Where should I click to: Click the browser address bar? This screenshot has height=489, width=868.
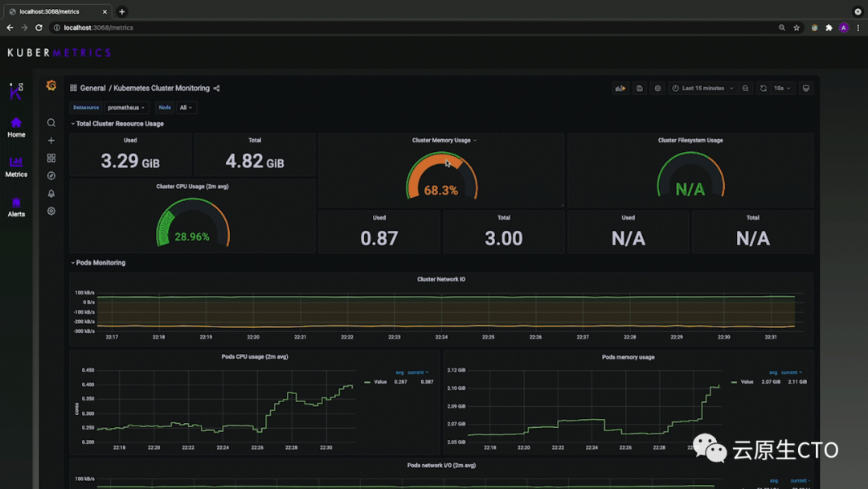coord(416,27)
